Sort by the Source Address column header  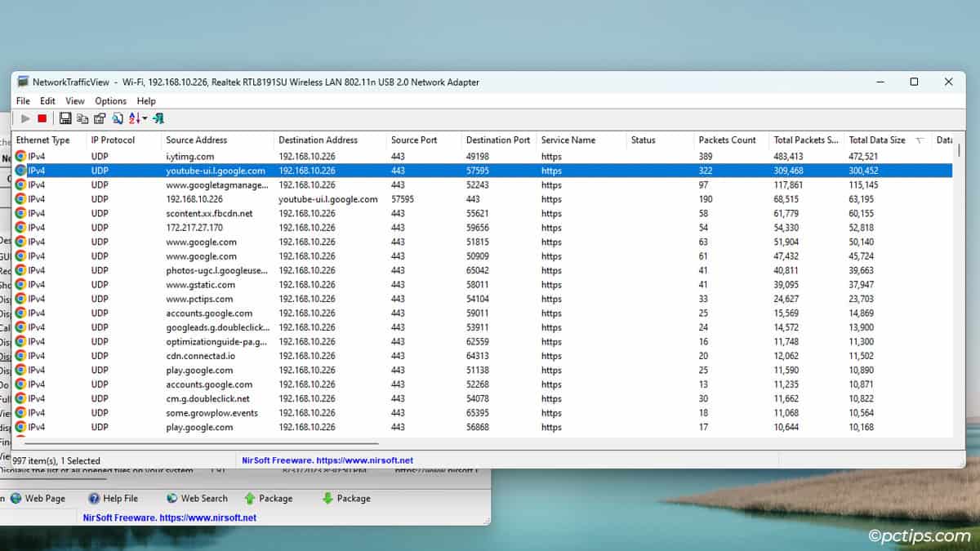pyautogui.click(x=218, y=140)
